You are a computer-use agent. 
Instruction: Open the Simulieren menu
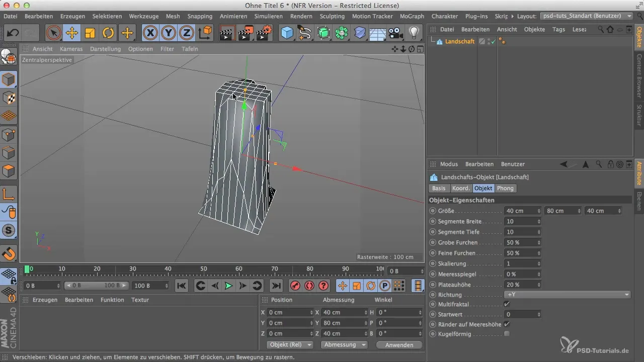point(269,16)
